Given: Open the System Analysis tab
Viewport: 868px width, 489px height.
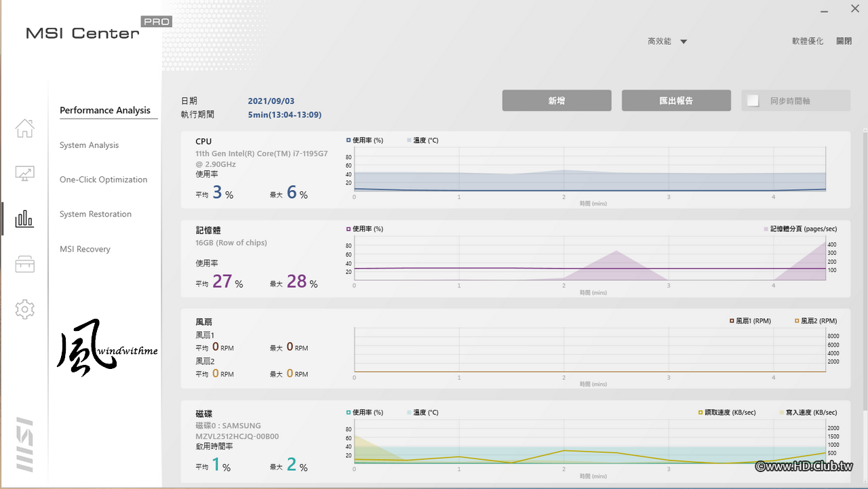Looking at the screenshot, I should click(x=89, y=145).
